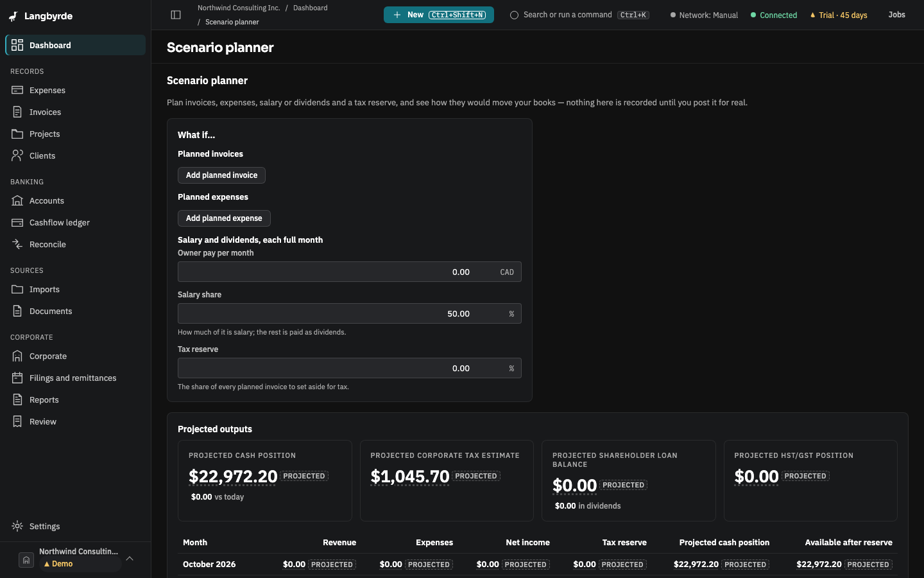Focus the Owner pay per month field
This screenshot has width=924, height=578.
350,272
